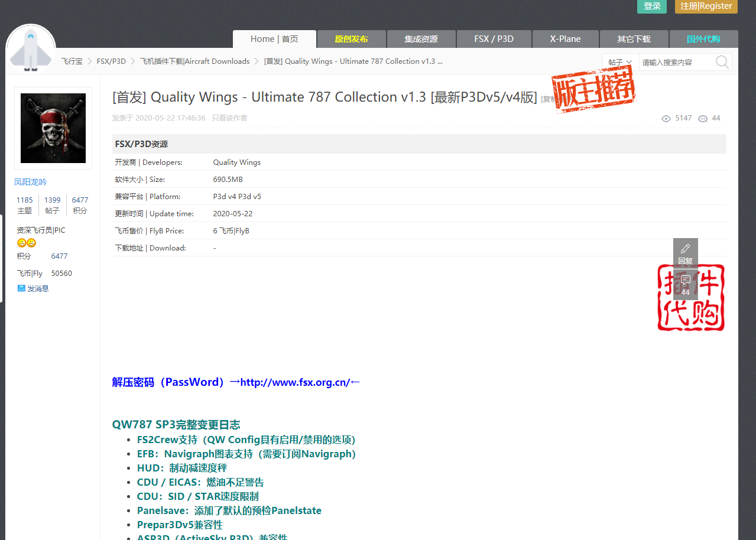Viewport: 756px width, 540px height.
Task: Click the 2020-05-22 update time value
Action: [x=232, y=214]
